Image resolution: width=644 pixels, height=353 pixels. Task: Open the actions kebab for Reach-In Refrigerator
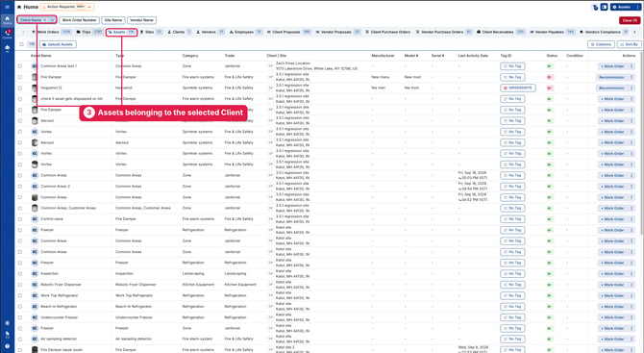(x=632, y=307)
